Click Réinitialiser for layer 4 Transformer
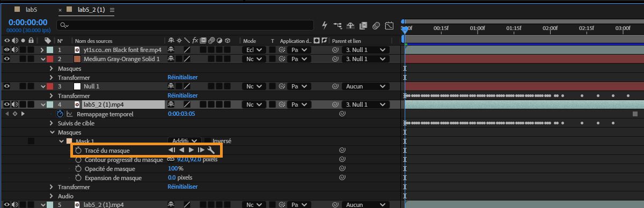Screen dimensions: 644x208 (182, 187)
